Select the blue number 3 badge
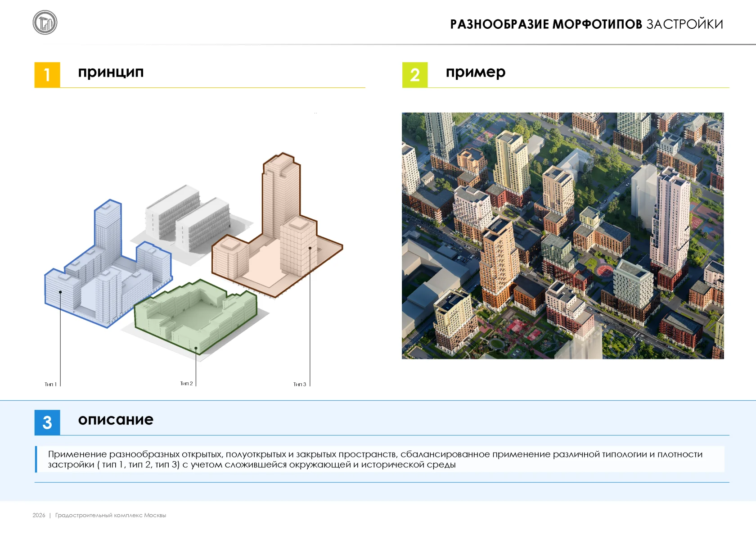756x535 pixels. click(47, 422)
